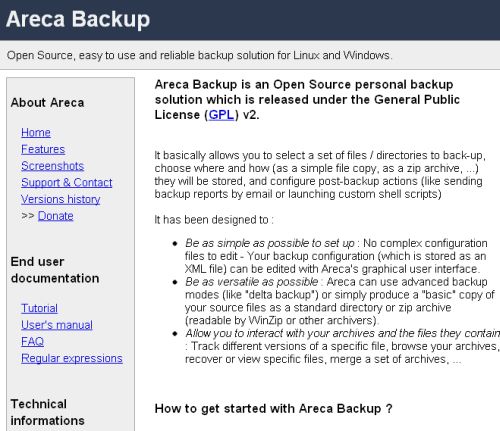Select the About Areca sidebar heading
The width and height of the screenshot is (500, 431).
click(x=47, y=102)
